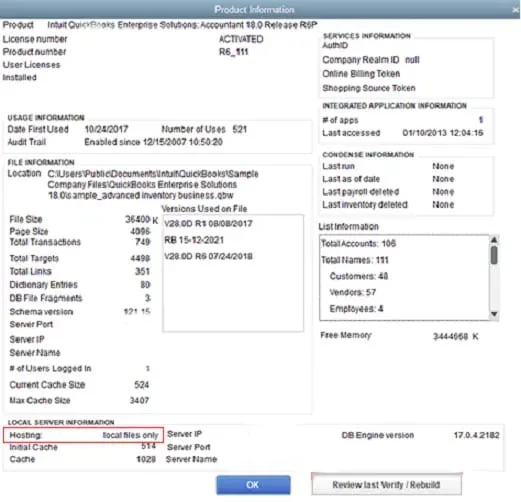The height and width of the screenshot is (502, 521).
Task: Click the Total Targets 4498 value
Action: (140, 258)
